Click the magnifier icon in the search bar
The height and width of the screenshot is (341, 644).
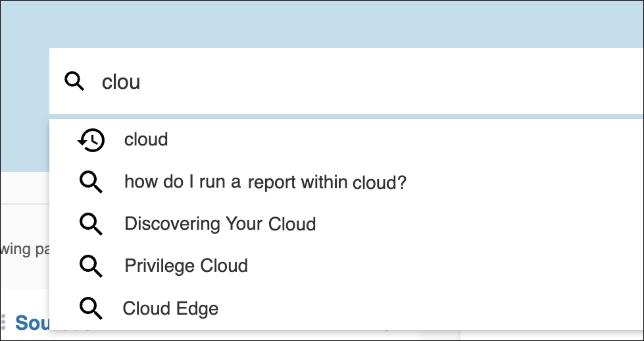coord(74,82)
